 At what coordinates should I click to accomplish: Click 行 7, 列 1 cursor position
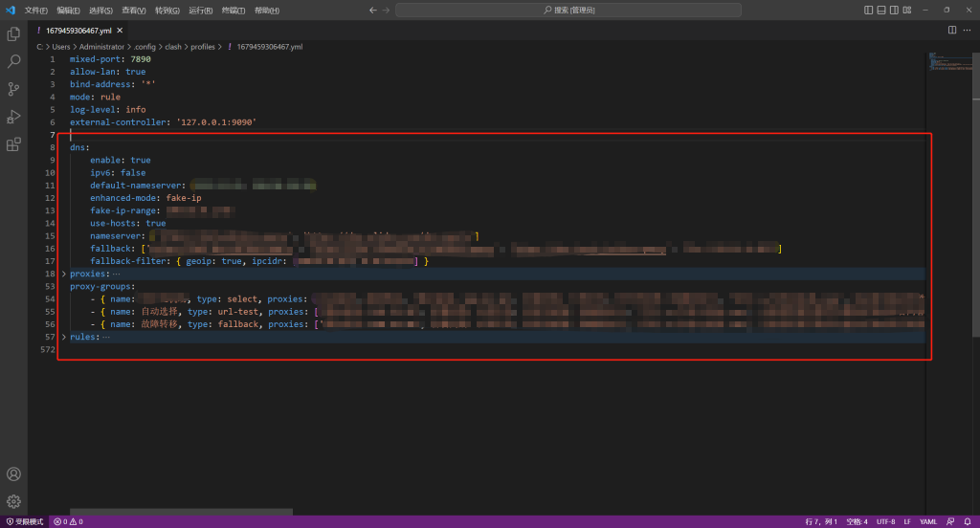click(820, 521)
